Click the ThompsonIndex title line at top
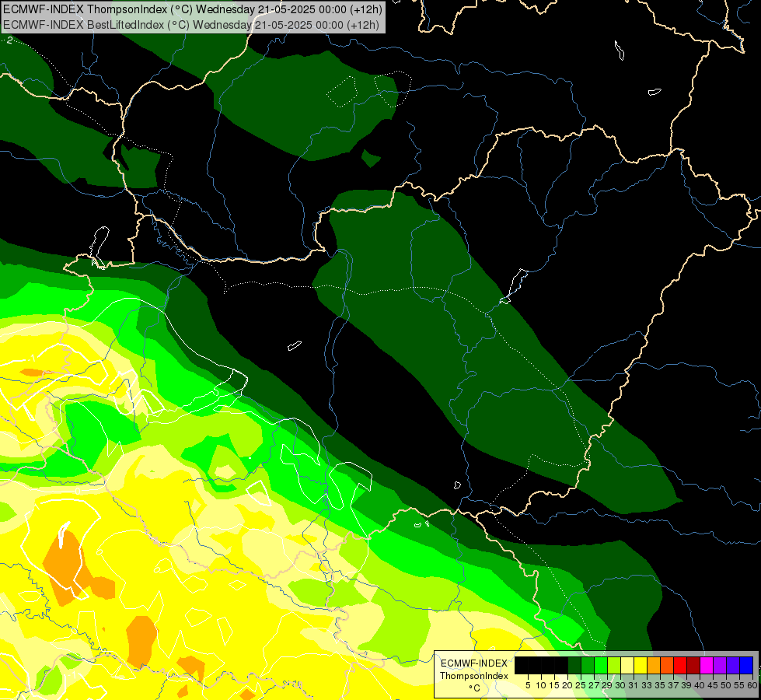Screen dimensions: 761x700 pos(193,9)
